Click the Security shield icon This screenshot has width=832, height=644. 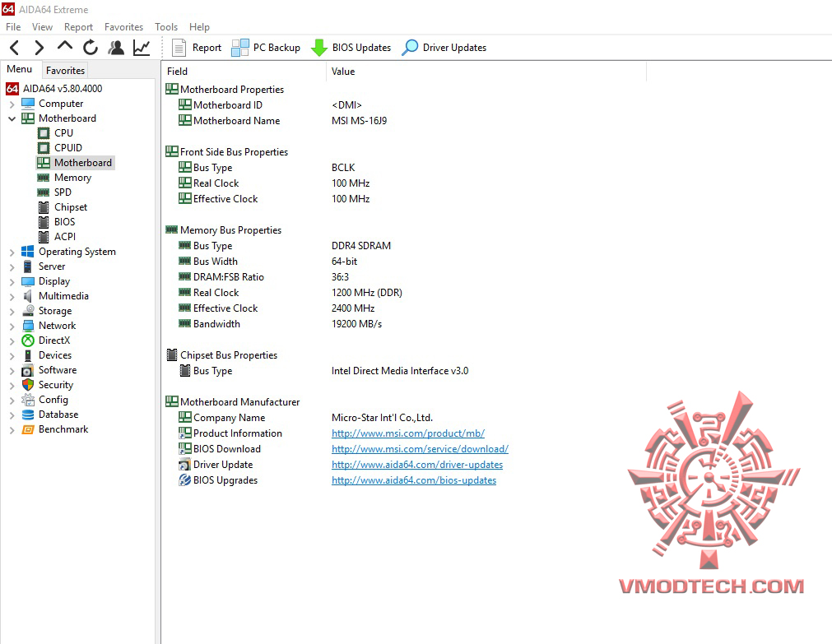pyautogui.click(x=28, y=385)
